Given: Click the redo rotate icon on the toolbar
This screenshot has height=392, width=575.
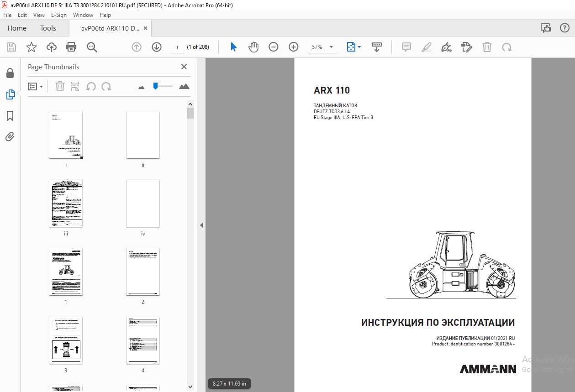Looking at the screenshot, I should [x=507, y=47].
